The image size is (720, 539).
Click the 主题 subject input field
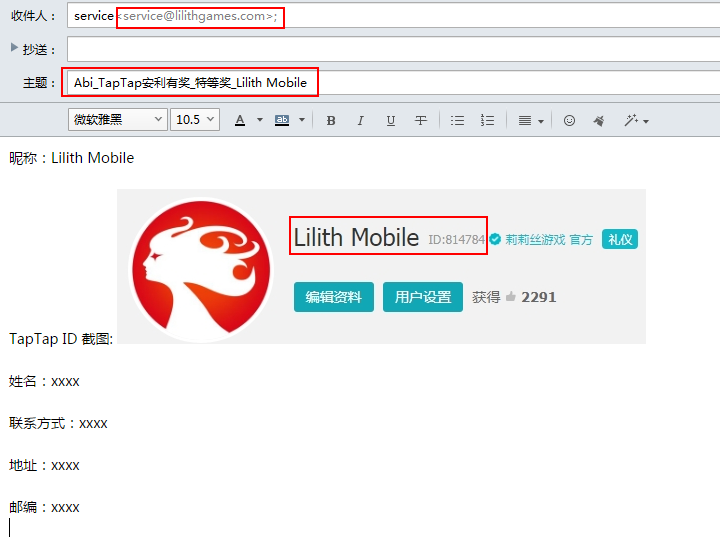coord(500,82)
